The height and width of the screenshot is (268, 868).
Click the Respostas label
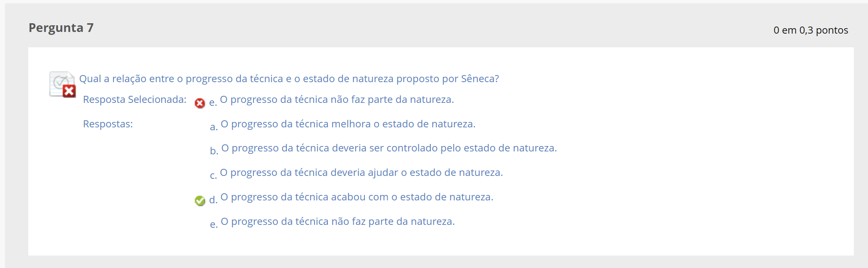[x=108, y=124]
